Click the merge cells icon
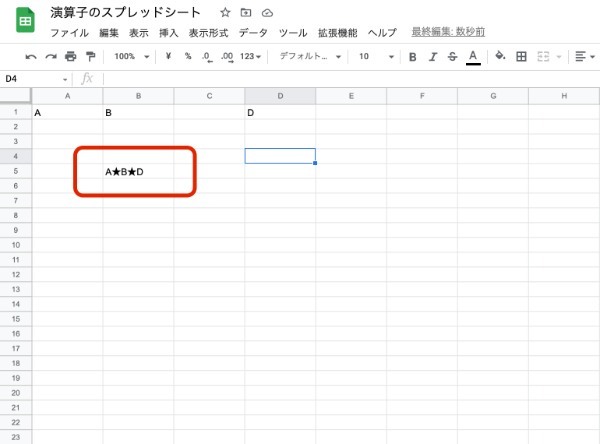Image resolution: width=600 pixels, height=444 pixels. pos(543,57)
